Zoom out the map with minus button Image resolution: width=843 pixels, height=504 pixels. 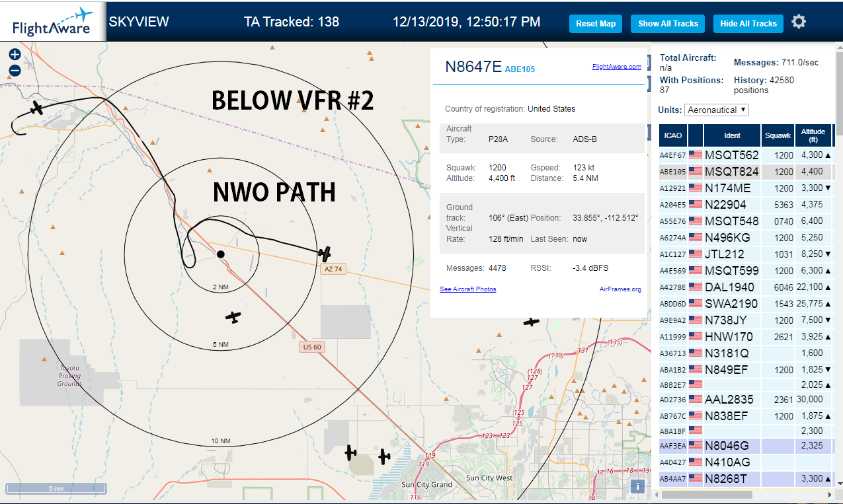coord(15,71)
